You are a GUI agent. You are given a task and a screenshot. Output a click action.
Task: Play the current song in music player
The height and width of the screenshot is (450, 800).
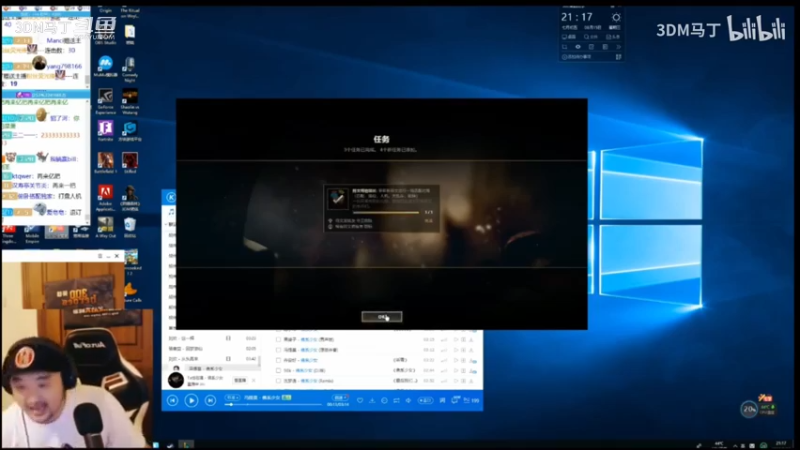[191, 401]
